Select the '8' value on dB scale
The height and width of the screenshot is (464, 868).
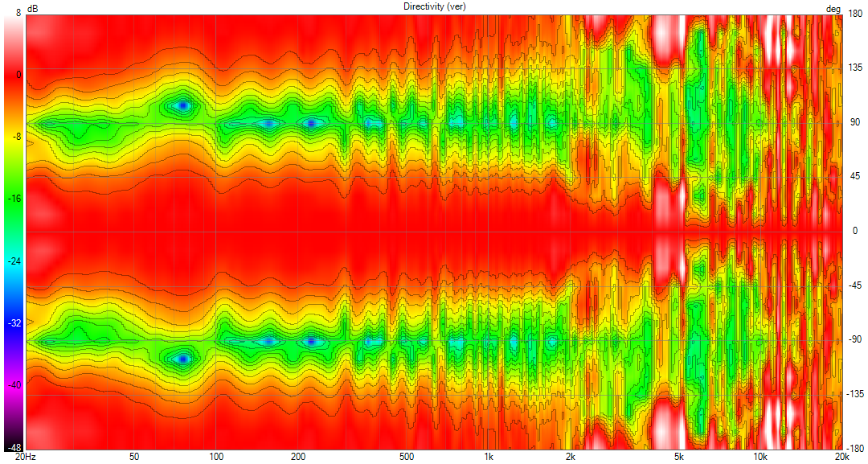tap(18, 12)
